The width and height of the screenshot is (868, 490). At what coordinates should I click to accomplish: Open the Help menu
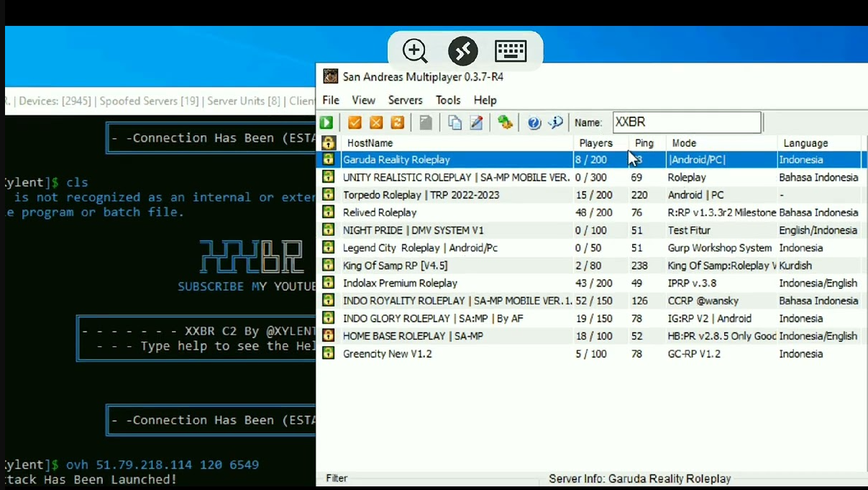click(485, 100)
